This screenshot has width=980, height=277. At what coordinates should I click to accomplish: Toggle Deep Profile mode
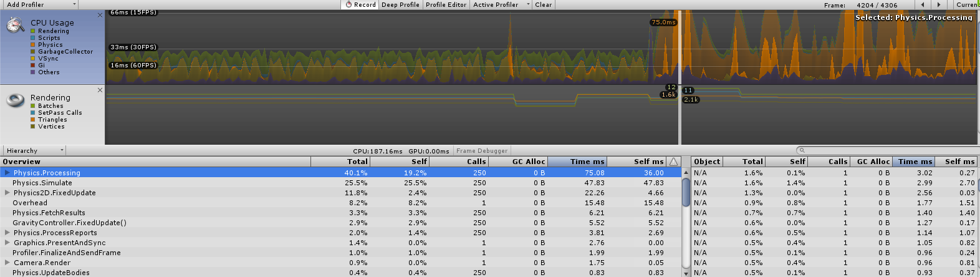click(400, 4)
